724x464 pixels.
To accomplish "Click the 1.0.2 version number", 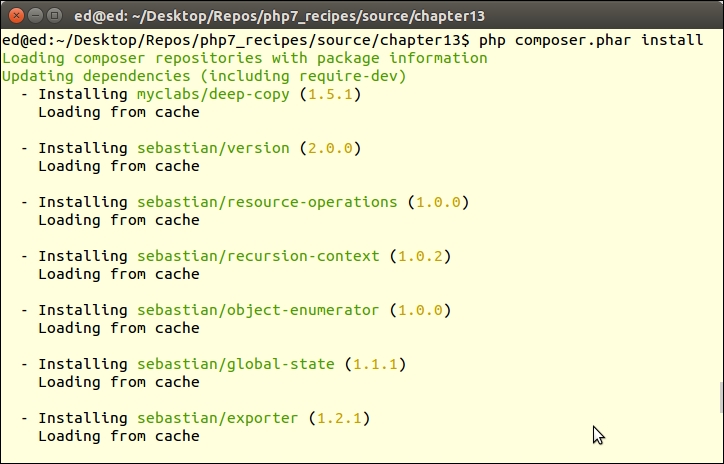I will coord(420,256).
